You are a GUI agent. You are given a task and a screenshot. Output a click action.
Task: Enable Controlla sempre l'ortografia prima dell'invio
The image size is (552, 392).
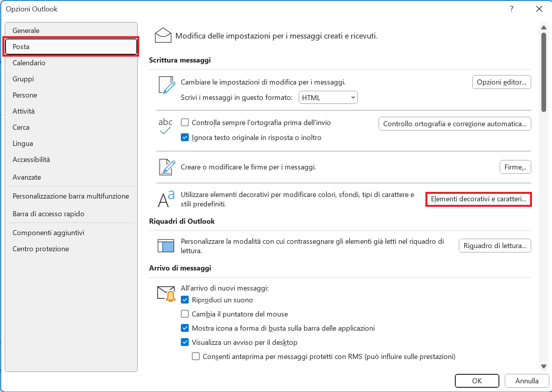185,122
